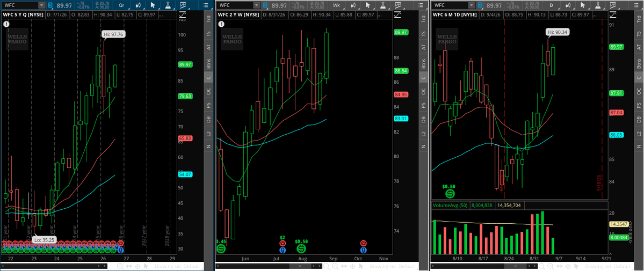Open PS side tab in quarterly chart
This screenshot has width=644, height=271.
[x=209, y=106]
